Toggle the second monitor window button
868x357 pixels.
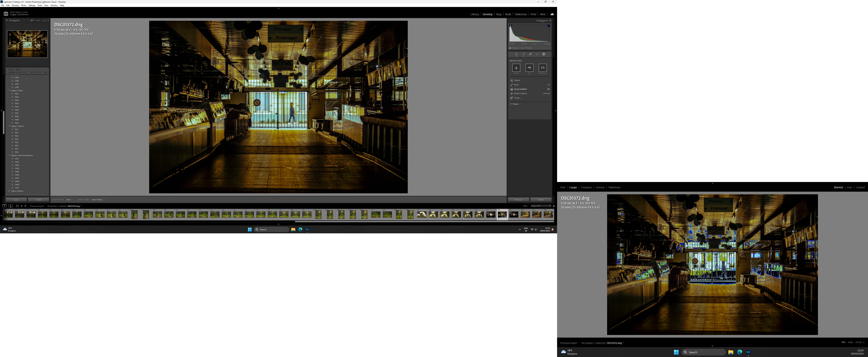click(x=11, y=206)
